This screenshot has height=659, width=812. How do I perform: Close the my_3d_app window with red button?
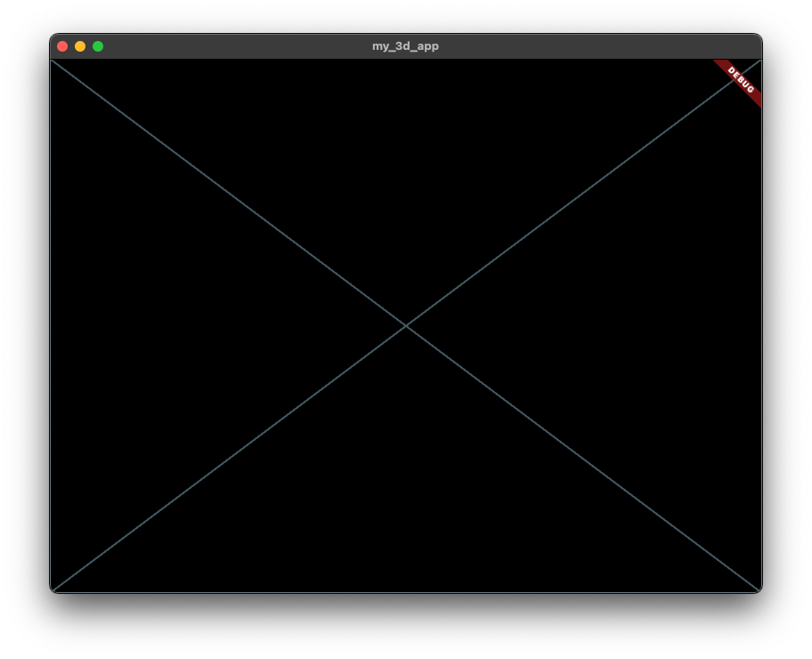[x=62, y=46]
